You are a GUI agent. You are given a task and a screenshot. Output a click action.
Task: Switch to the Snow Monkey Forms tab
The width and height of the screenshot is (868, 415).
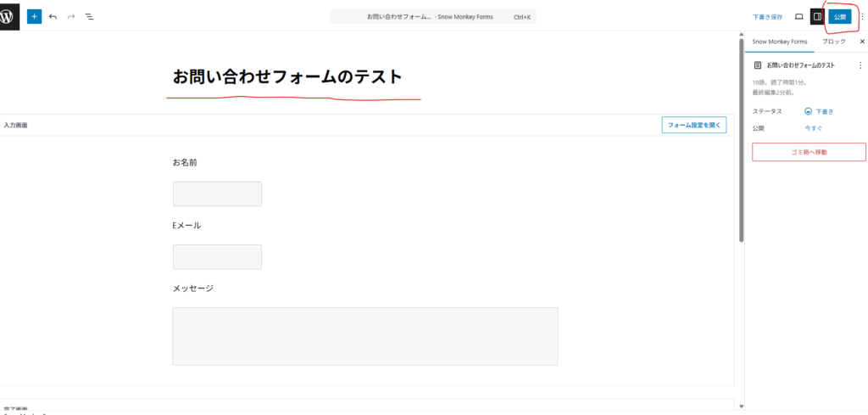coord(780,42)
